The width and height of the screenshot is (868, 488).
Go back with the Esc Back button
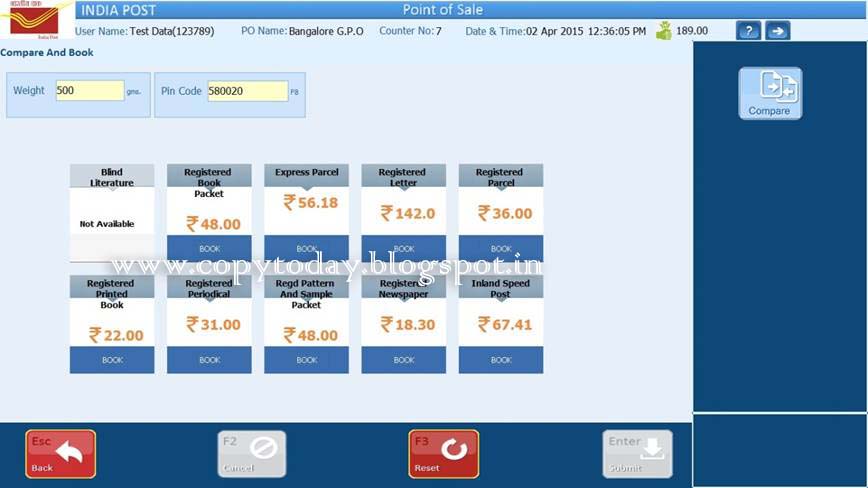pos(60,454)
